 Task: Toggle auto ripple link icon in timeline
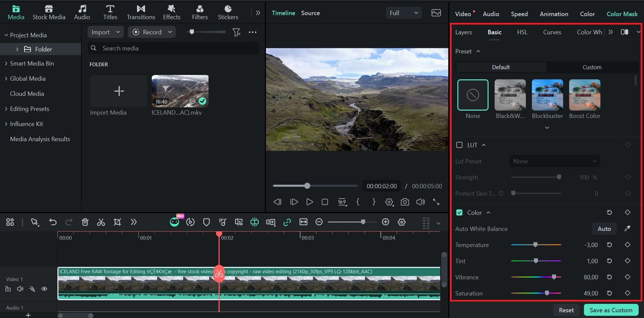point(287,222)
